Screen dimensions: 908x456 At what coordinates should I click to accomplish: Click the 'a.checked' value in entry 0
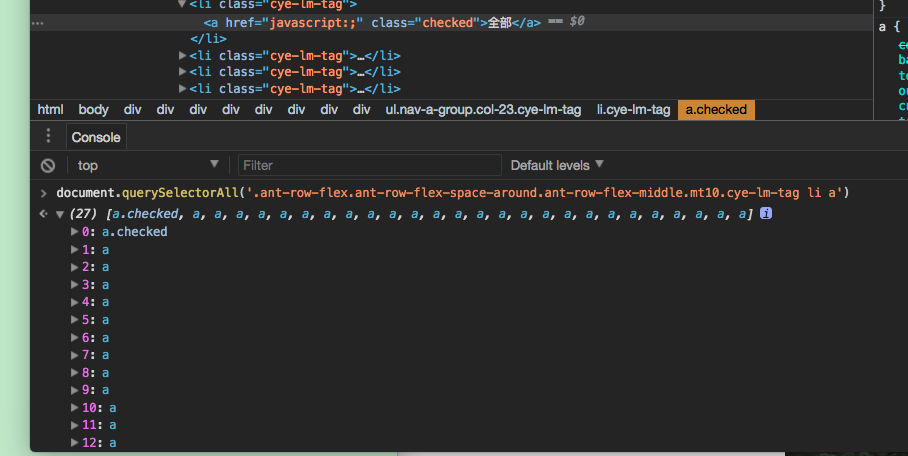[134, 232]
